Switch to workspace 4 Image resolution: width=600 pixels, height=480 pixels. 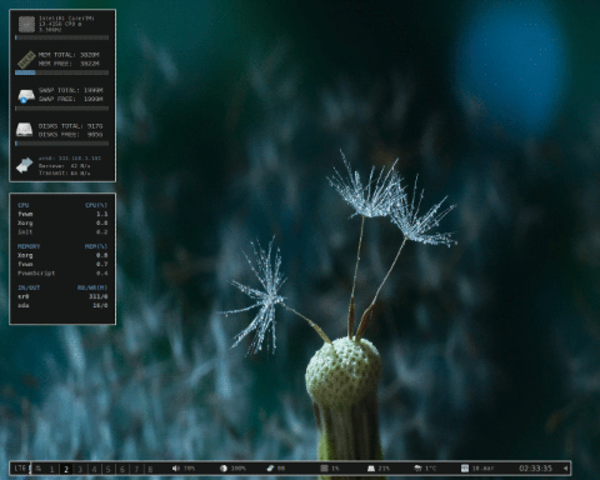click(94, 469)
